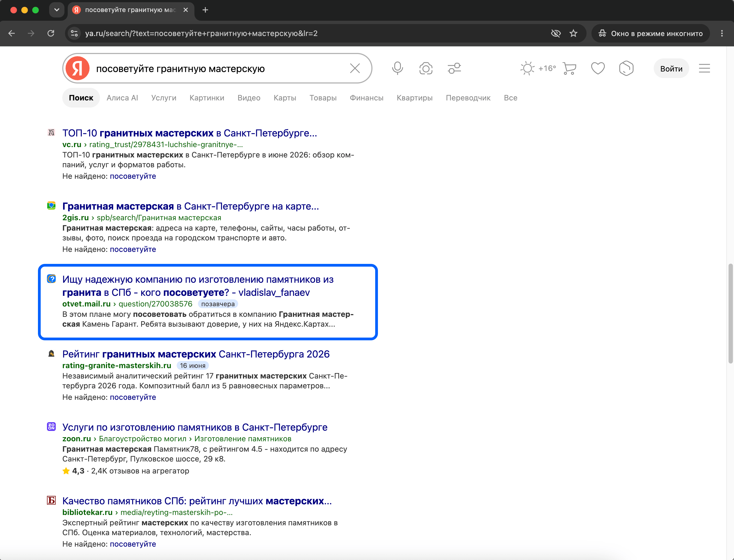Click посоветуйте link under 2gis result
The height and width of the screenshot is (560, 734).
[133, 249]
